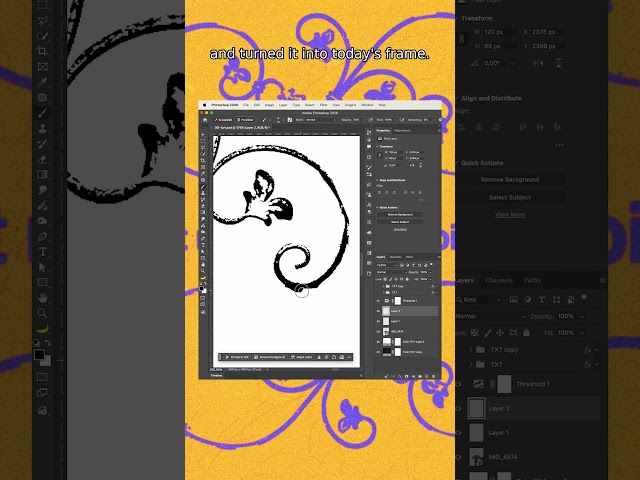Click the Apple logo in the menu bar

pyautogui.click(x=204, y=105)
